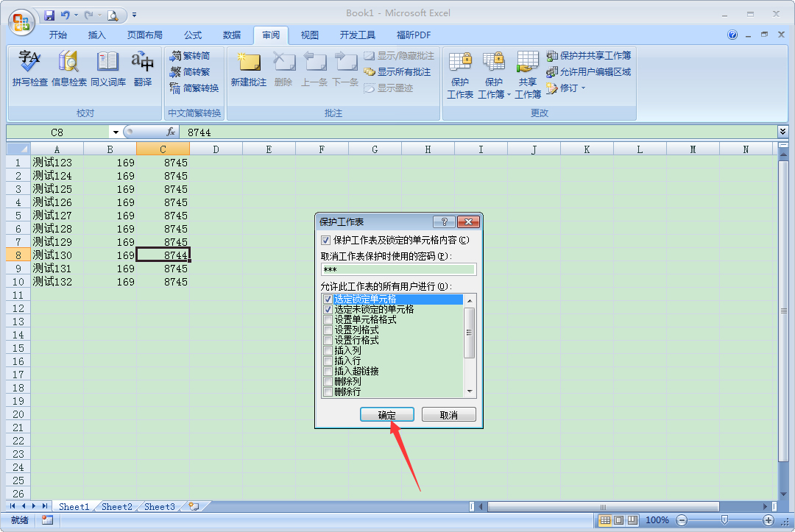Check the 插入超链接 option
Image resolution: width=795 pixels, height=532 pixels.
[x=328, y=371]
